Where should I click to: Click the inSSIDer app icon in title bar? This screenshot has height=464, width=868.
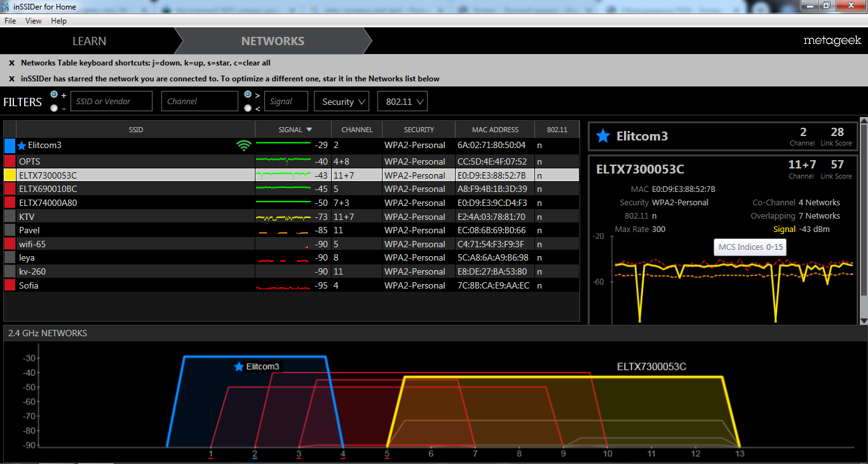(6, 6)
